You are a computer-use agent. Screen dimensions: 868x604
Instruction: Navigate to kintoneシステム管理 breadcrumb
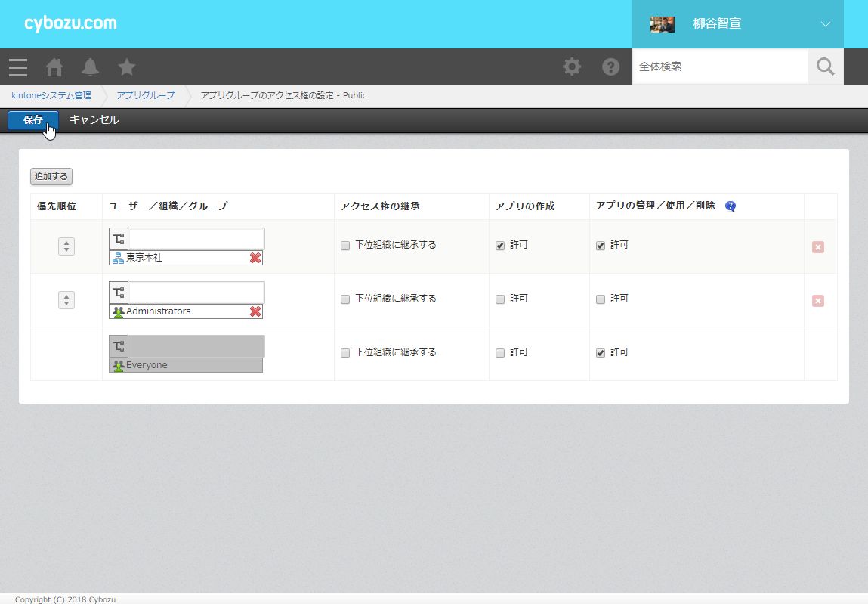[x=51, y=95]
